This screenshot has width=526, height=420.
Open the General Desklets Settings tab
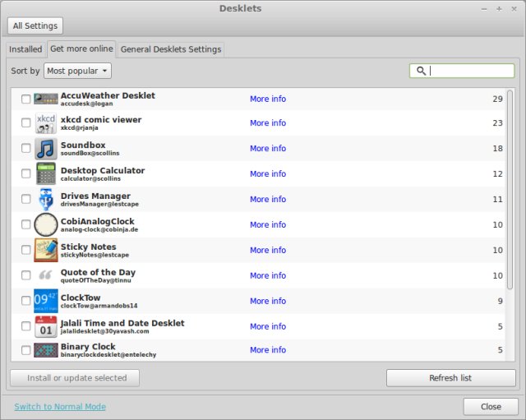tap(171, 49)
